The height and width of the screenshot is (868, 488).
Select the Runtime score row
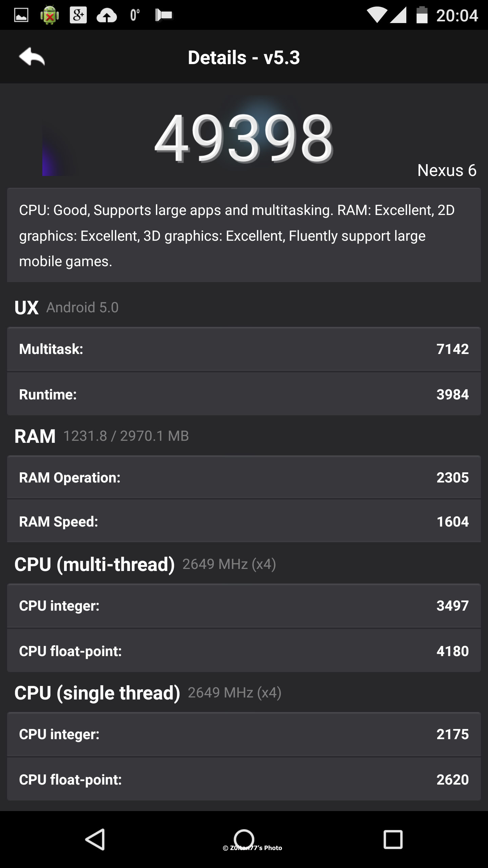click(244, 394)
